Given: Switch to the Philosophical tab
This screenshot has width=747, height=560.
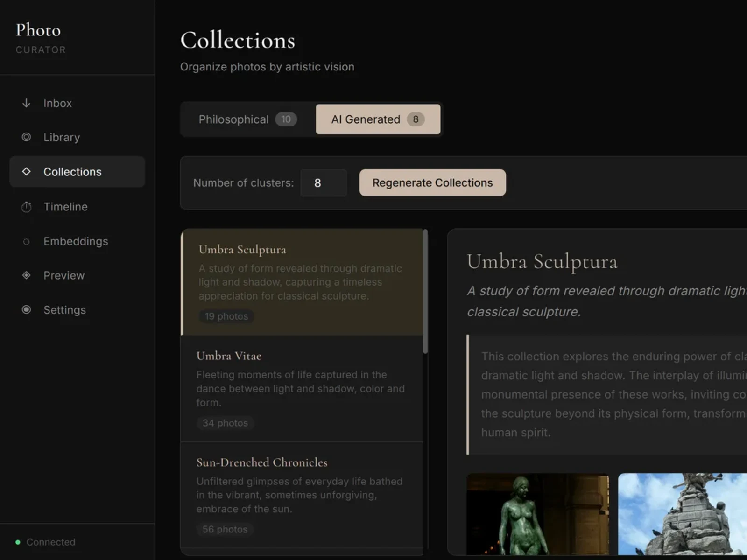Looking at the screenshot, I should pos(248,119).
